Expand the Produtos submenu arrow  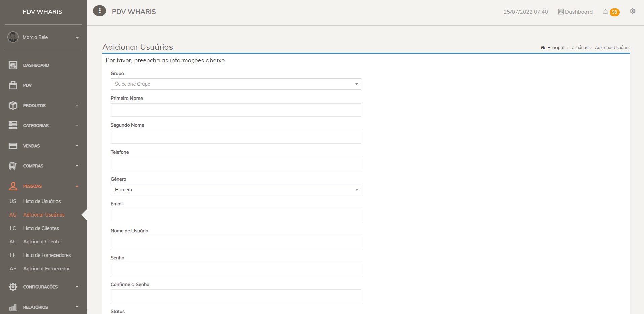77,105
